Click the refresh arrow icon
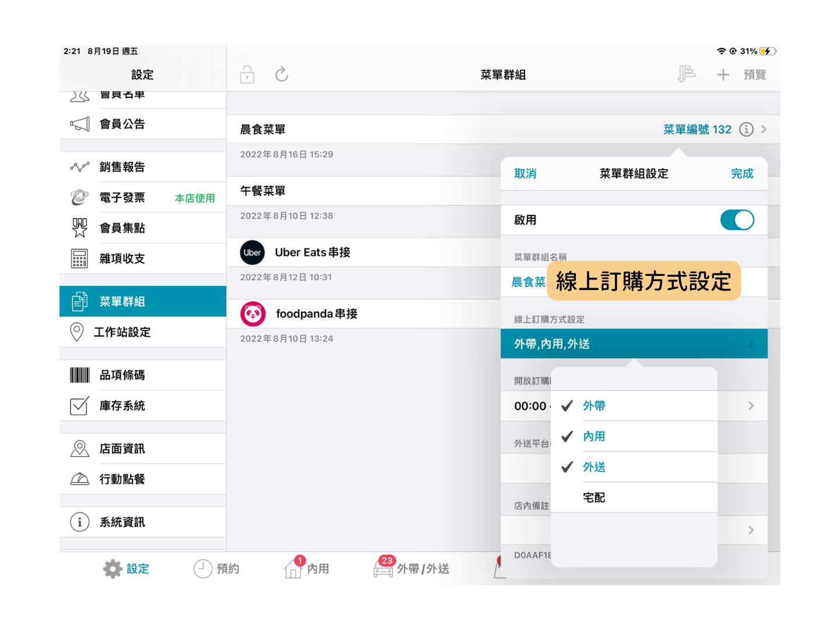Viewport: 840px width, 630px height. pos(282,75)
